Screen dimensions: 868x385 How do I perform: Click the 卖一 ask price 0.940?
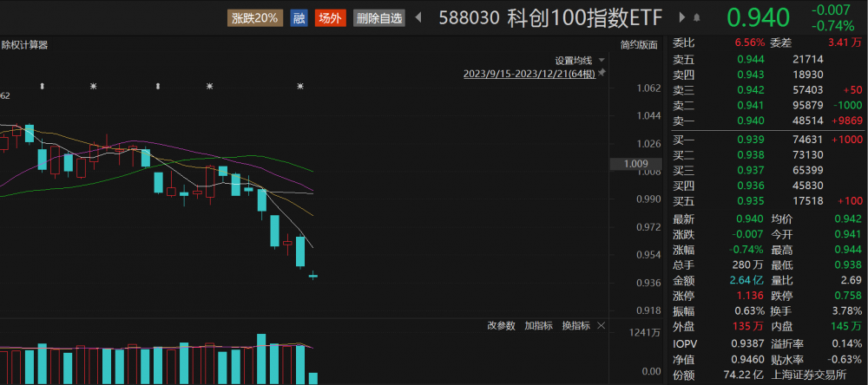pyautogui.click(x=750, y=121)
